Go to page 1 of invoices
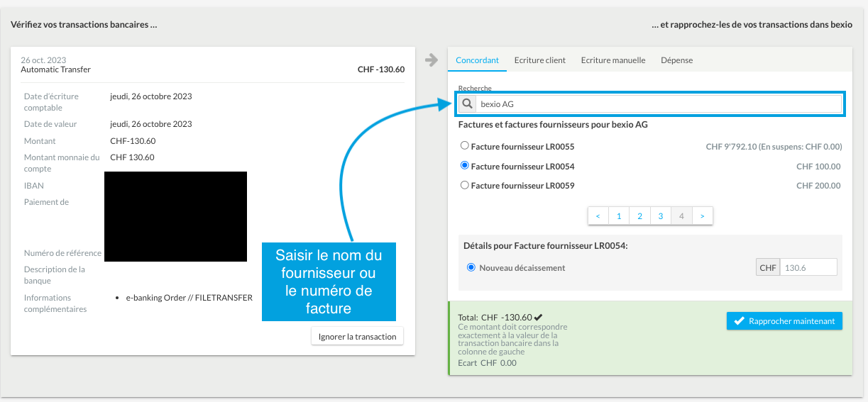This screenshot has width=868, height=402. click(x=619, y=216)
